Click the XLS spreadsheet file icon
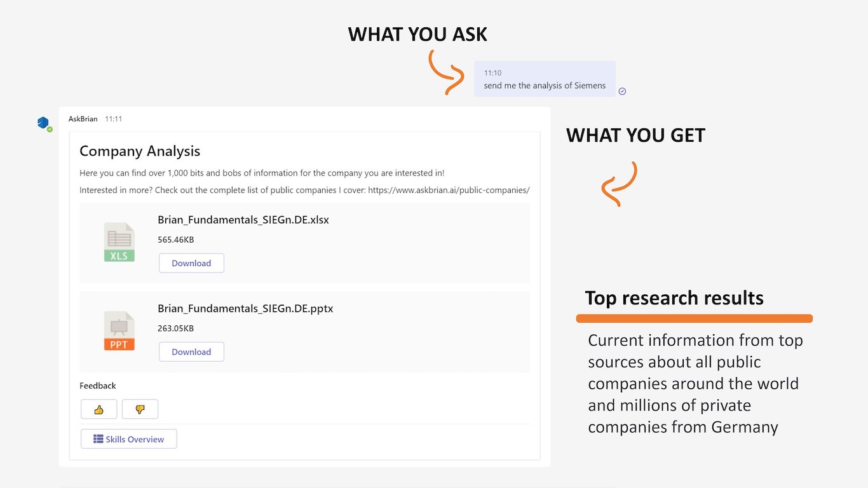Viewport: 868px width, 488px height. (x=119, y=242)
